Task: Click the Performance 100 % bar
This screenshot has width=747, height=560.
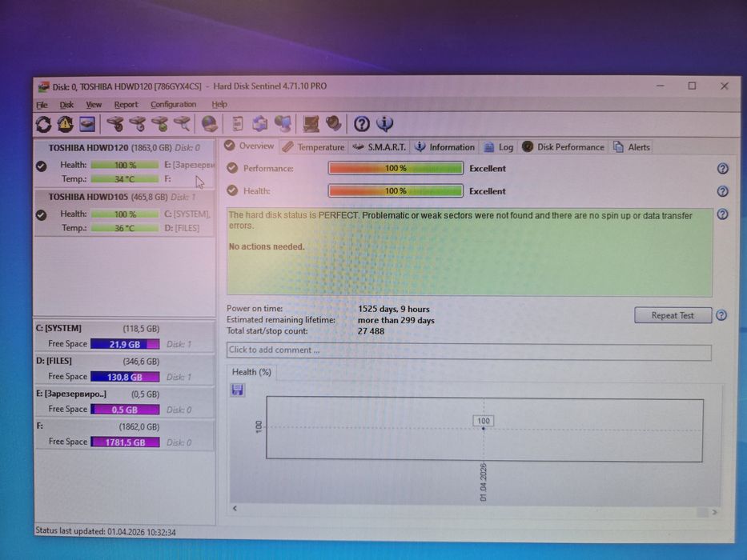Action: point(396,168)
